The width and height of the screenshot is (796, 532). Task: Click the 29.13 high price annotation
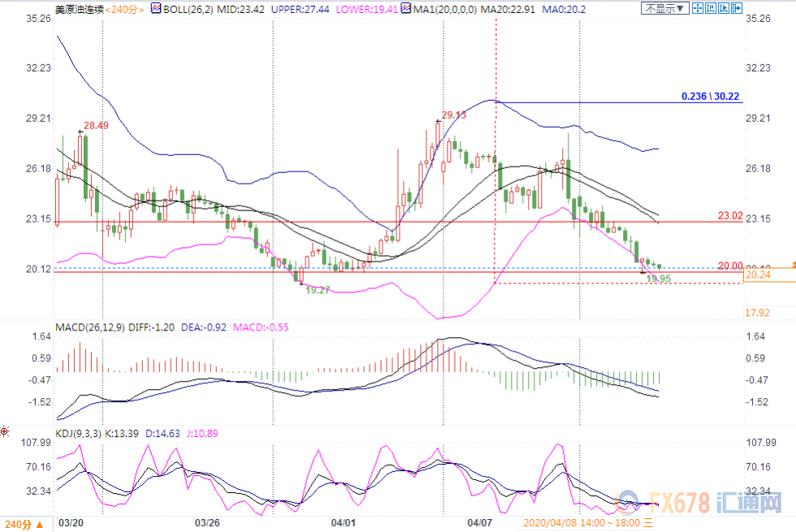point(454,115)
